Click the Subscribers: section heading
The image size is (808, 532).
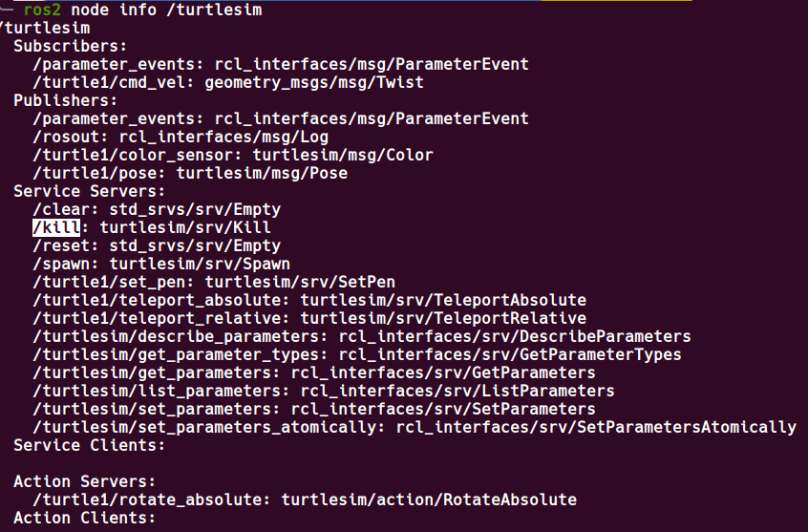(x=70, y=46)
